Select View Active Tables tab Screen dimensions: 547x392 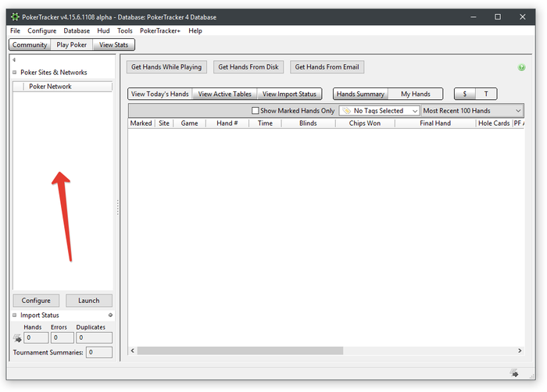[x=225, y=94]
